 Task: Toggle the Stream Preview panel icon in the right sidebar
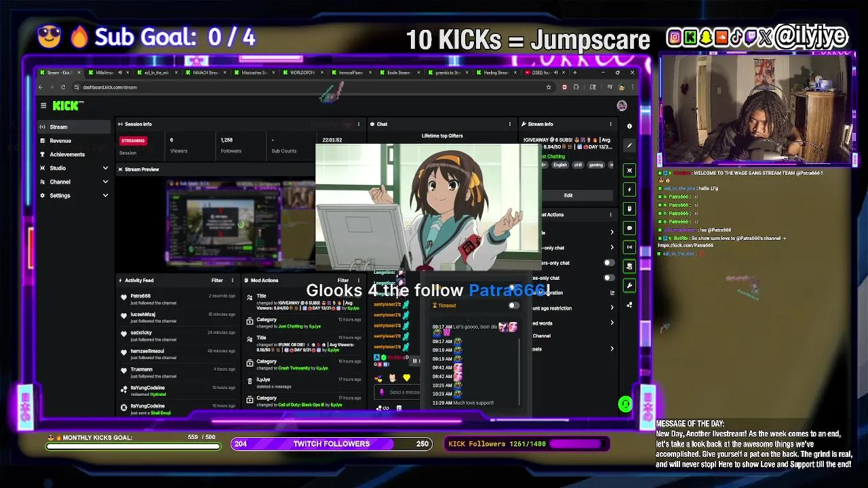[629, 170]
